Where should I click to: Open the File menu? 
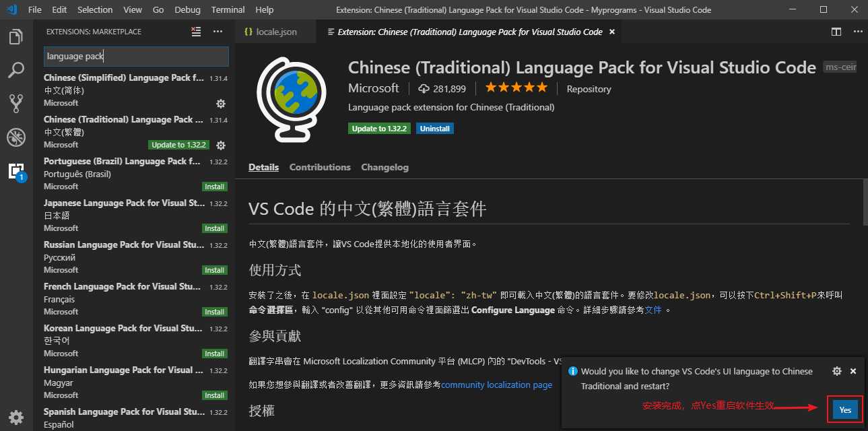click(35, 9)
